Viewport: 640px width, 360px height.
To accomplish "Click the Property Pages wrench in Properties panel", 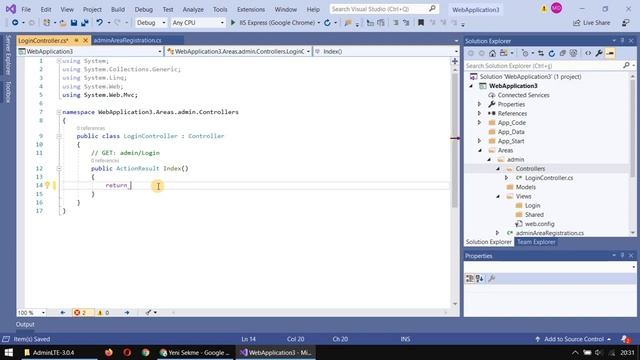I will [492, 278].
